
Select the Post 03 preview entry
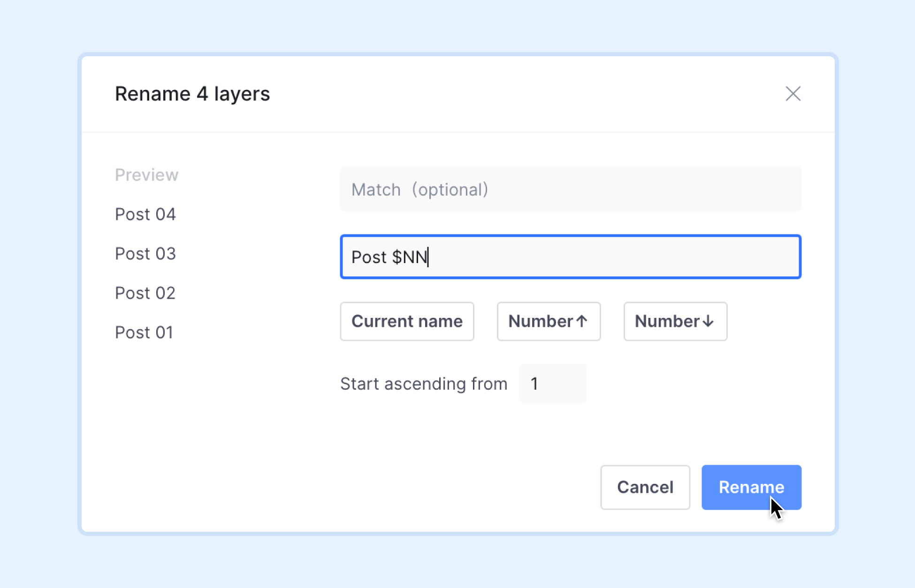coord(145,254)
